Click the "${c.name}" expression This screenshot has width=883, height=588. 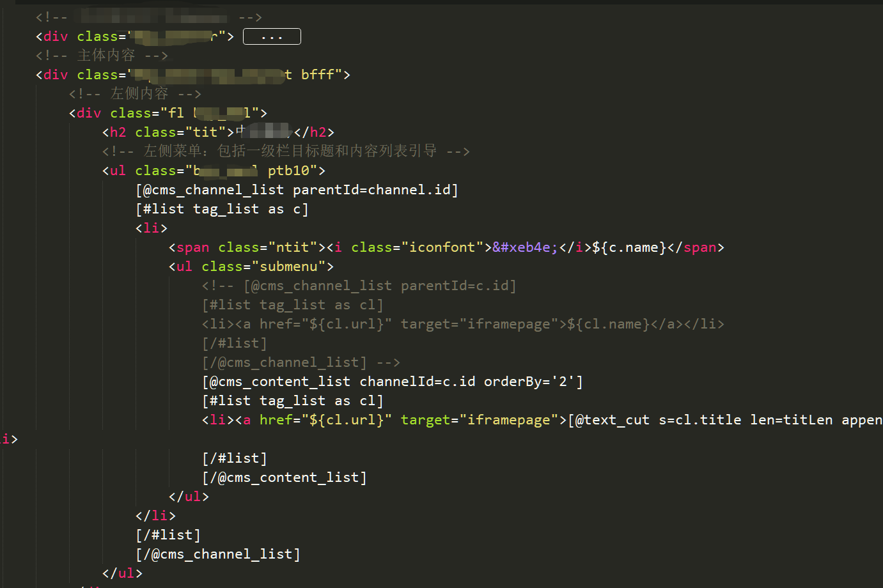click(x=629, y=247)
